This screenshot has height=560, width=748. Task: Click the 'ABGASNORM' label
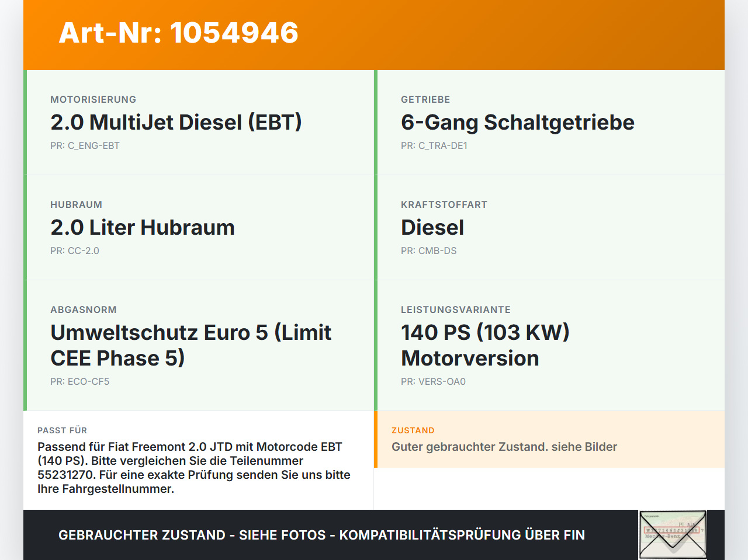pos(84,310)
